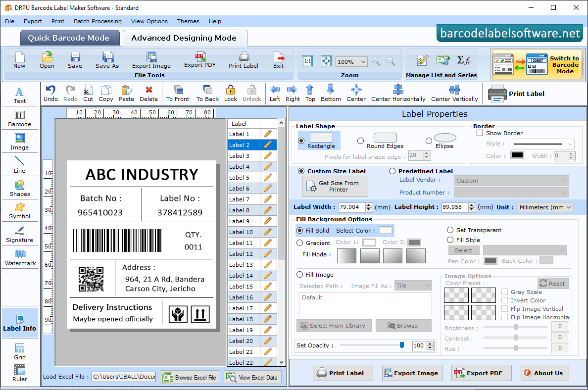Select the Line drawing tool

[x=19, y=165]
